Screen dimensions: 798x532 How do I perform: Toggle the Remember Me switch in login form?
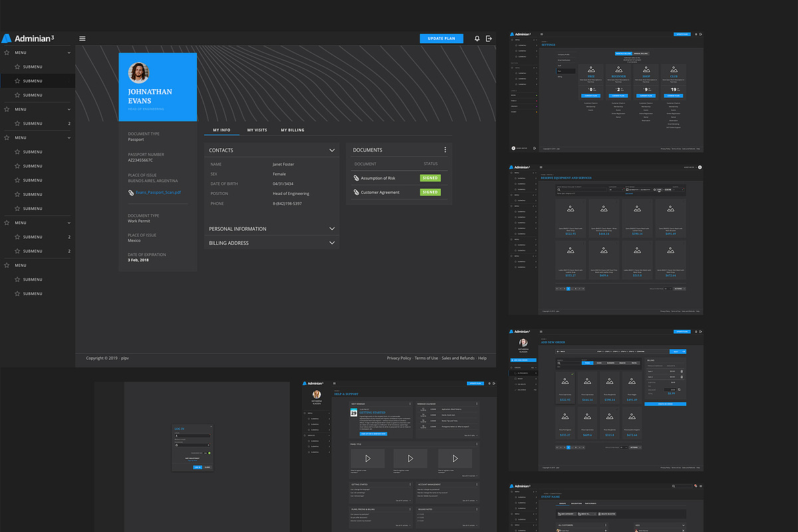[208, 453]
